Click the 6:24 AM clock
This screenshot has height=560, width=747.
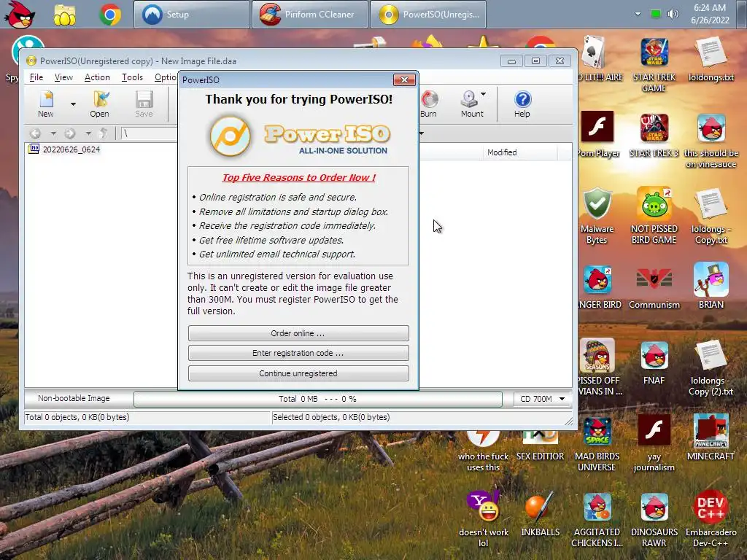click(710, 8)
